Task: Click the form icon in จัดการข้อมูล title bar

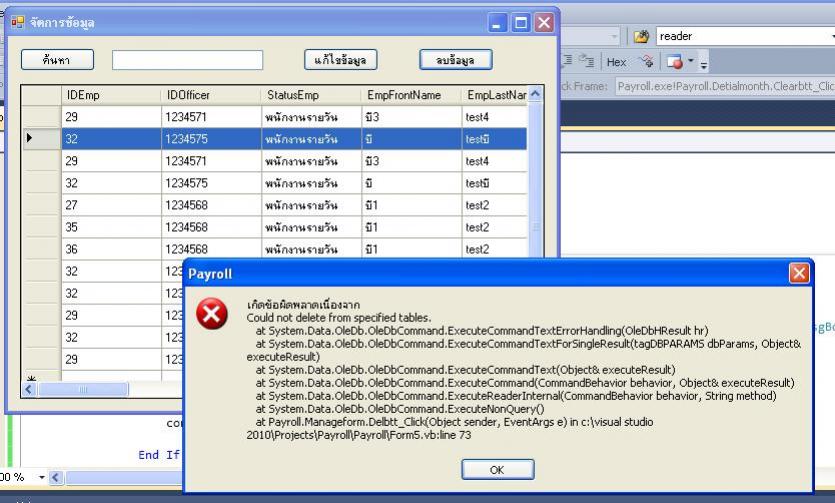Action: click(x=18, y=22)
